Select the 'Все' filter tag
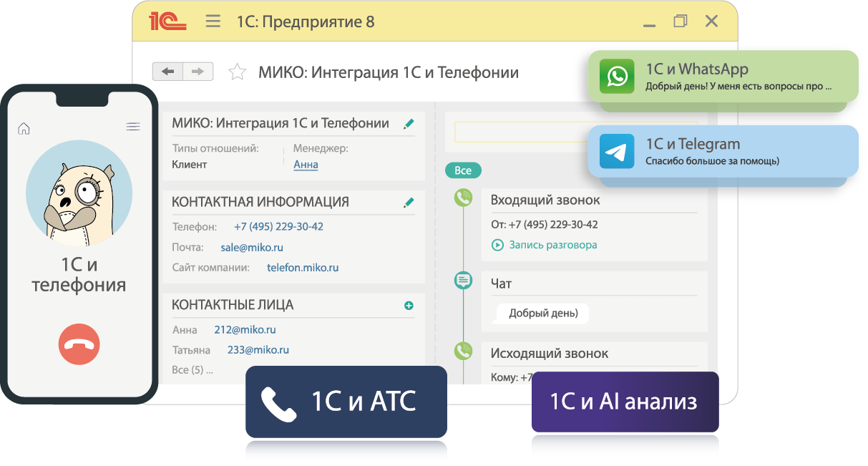This screenshot has height=466, width=868. [463, 170]
